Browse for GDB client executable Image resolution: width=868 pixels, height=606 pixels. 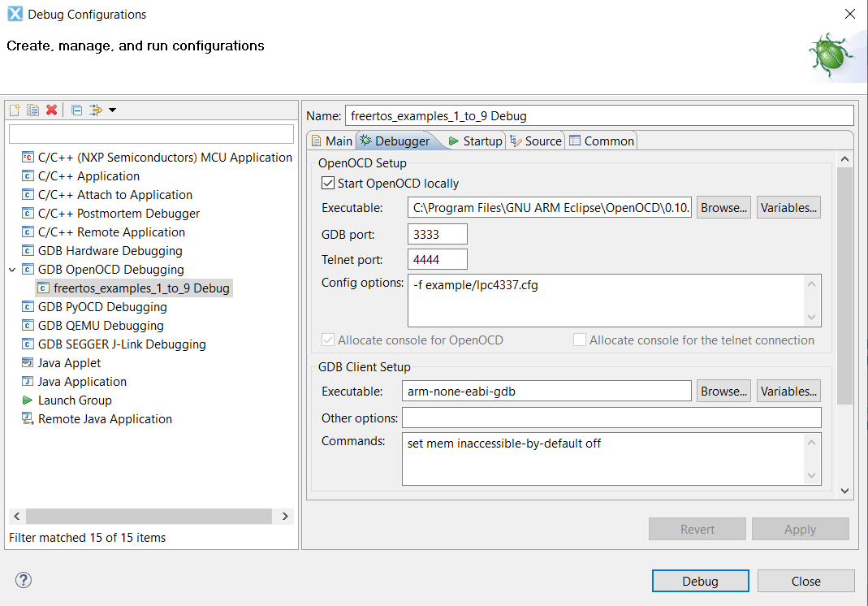[723, 391]
